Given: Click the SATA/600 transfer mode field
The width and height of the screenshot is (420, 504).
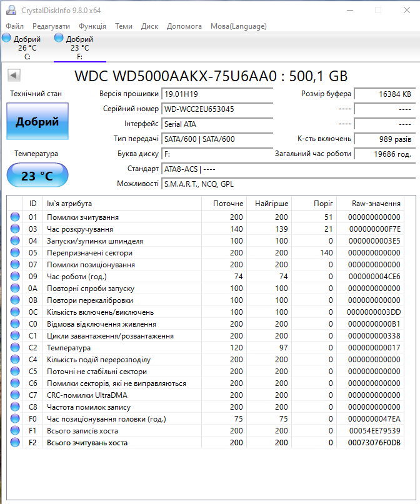Looking at the screenshot, I should 217,139.
